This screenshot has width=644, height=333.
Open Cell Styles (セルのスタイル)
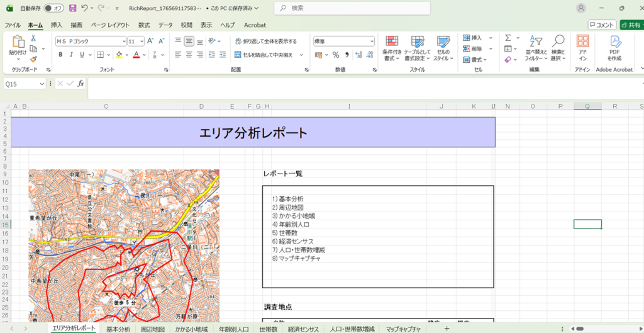tap(443, 48)
